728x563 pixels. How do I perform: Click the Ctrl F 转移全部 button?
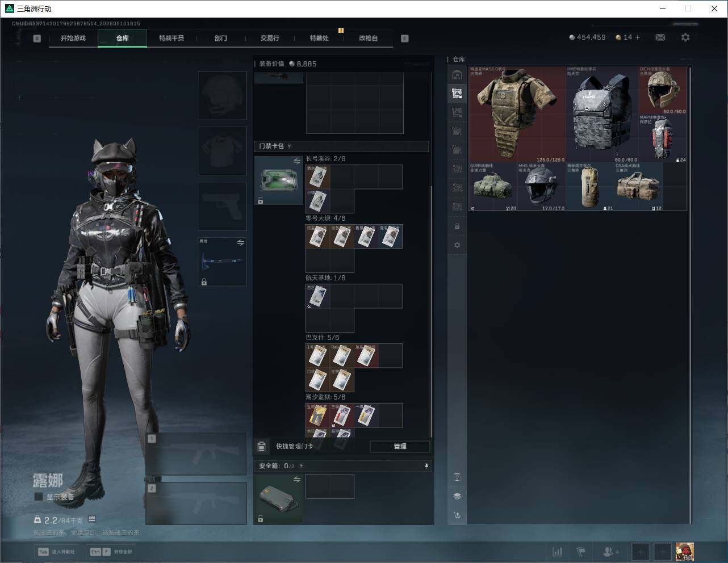point(111,552)
